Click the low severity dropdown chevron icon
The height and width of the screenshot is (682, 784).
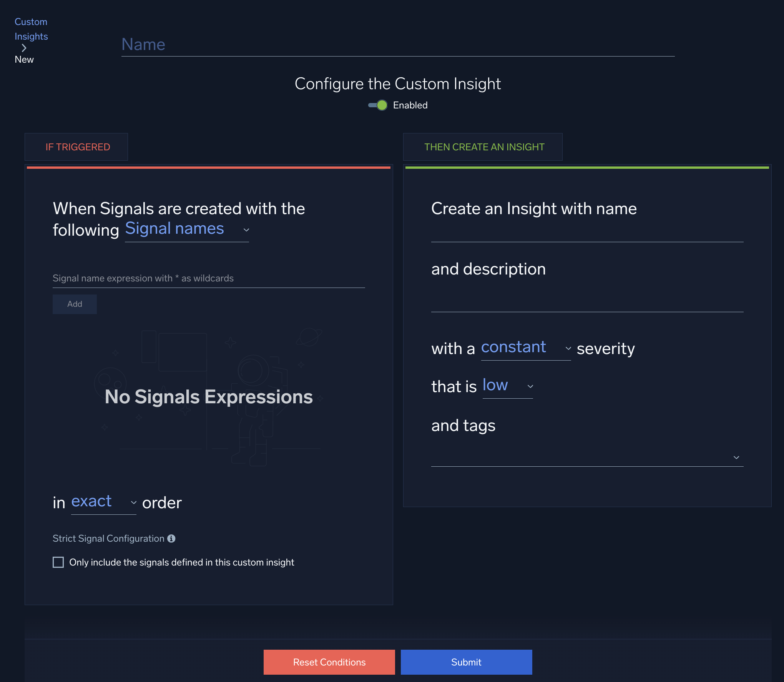tap(531, 386)
